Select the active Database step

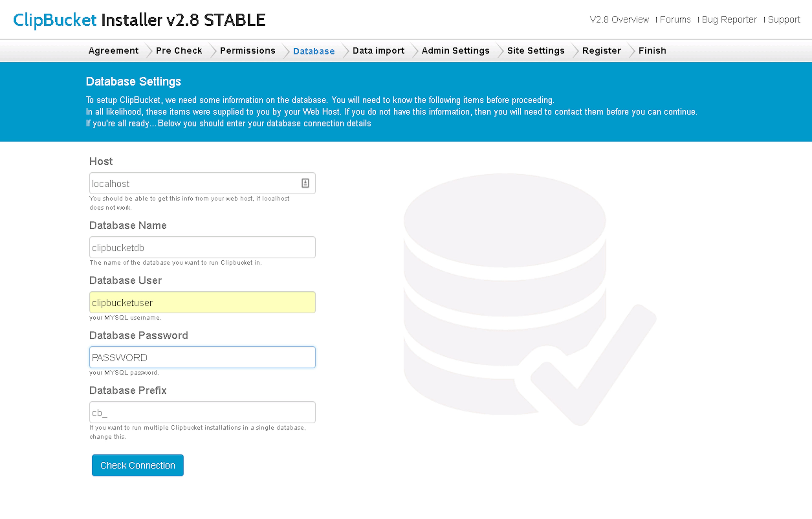(314, 51)
